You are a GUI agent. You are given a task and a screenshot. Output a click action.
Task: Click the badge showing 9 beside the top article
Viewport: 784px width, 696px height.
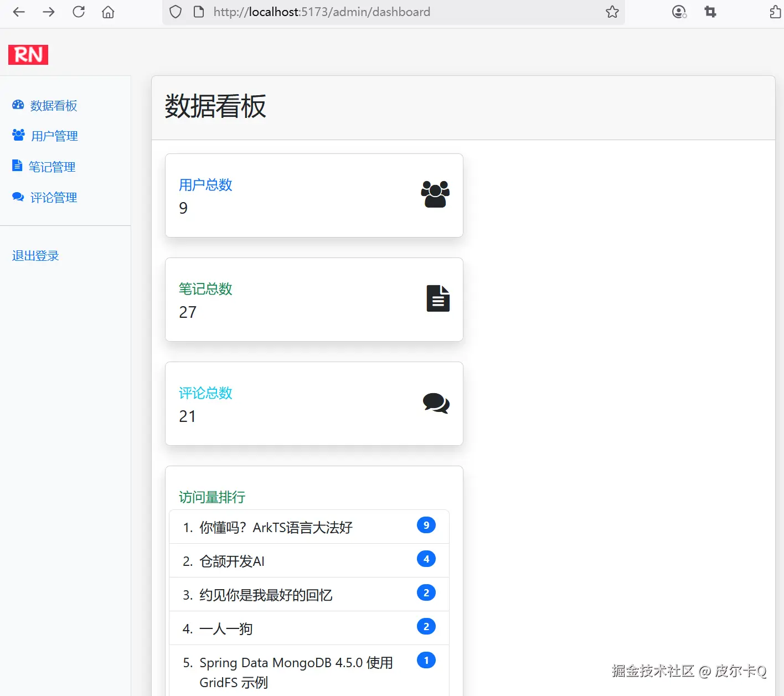[x=426, y=525]
